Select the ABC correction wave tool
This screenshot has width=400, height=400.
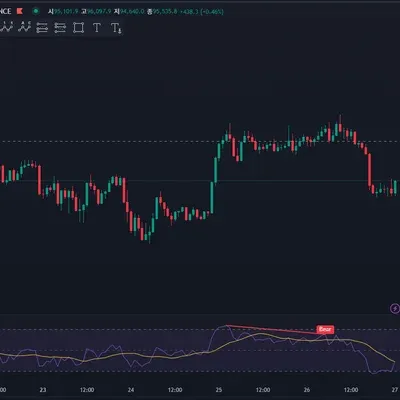[x=24, y=27]
